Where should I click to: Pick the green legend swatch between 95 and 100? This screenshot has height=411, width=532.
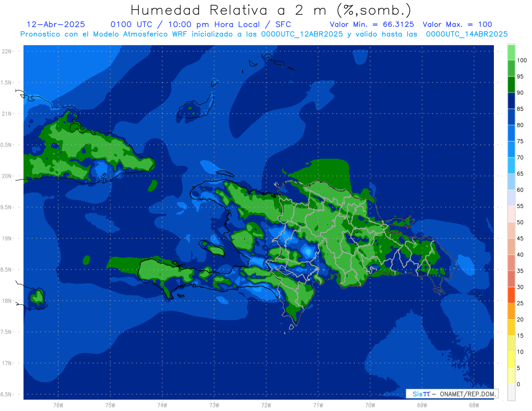click(511, 68)
